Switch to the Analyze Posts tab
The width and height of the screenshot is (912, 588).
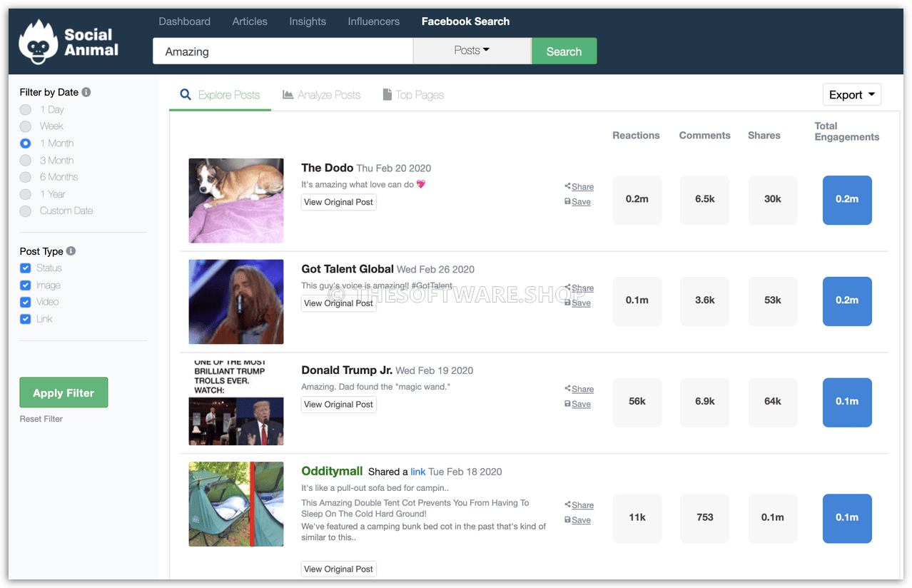[321, 95]
